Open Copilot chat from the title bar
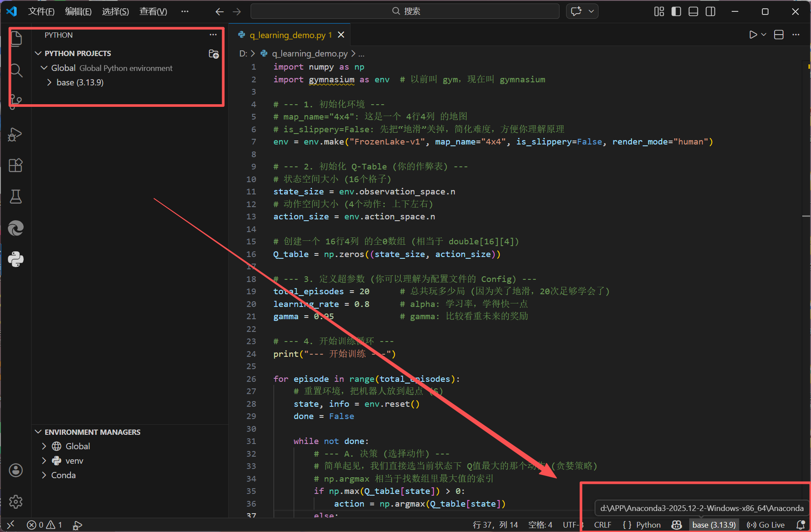 tap(576, 11)
